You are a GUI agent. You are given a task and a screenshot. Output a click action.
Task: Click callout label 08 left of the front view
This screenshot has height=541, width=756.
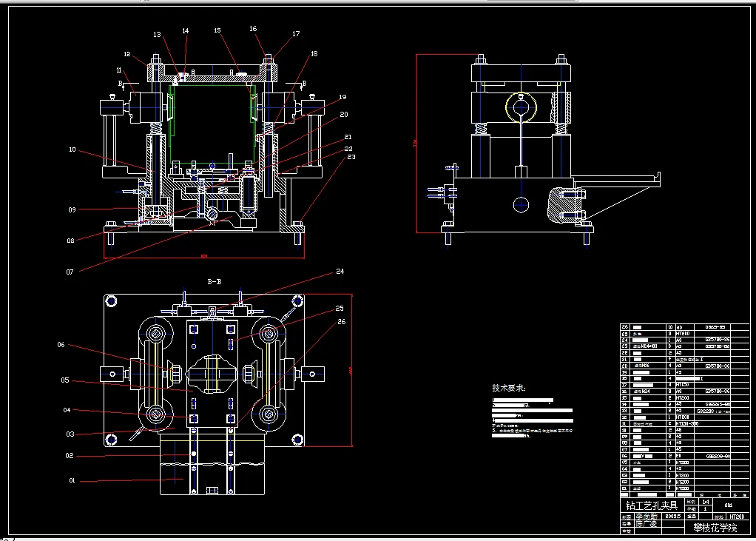coord(71,241)
